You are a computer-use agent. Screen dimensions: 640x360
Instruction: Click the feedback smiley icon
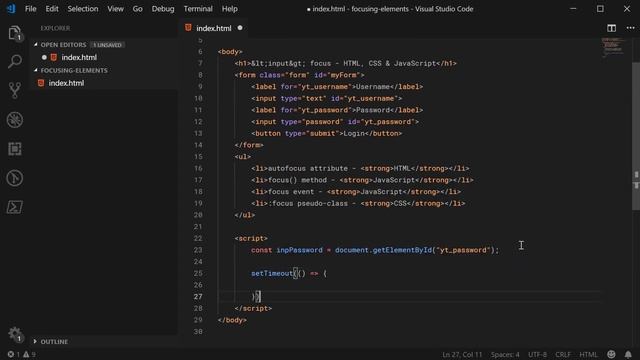click(611, 354)
